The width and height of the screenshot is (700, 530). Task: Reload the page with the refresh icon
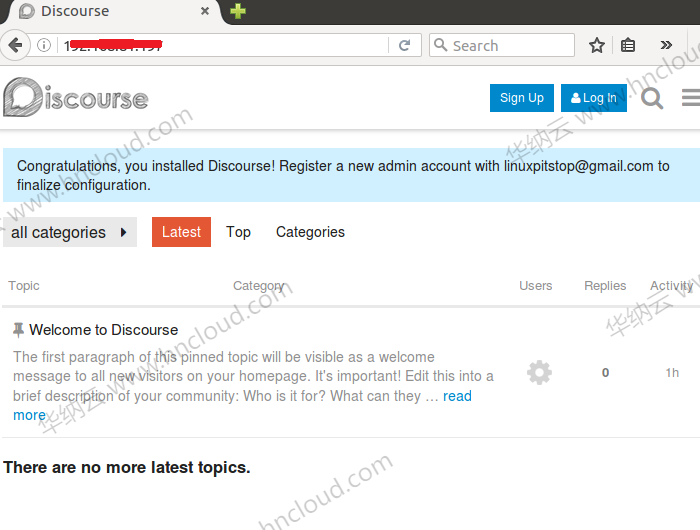point(404,45)
